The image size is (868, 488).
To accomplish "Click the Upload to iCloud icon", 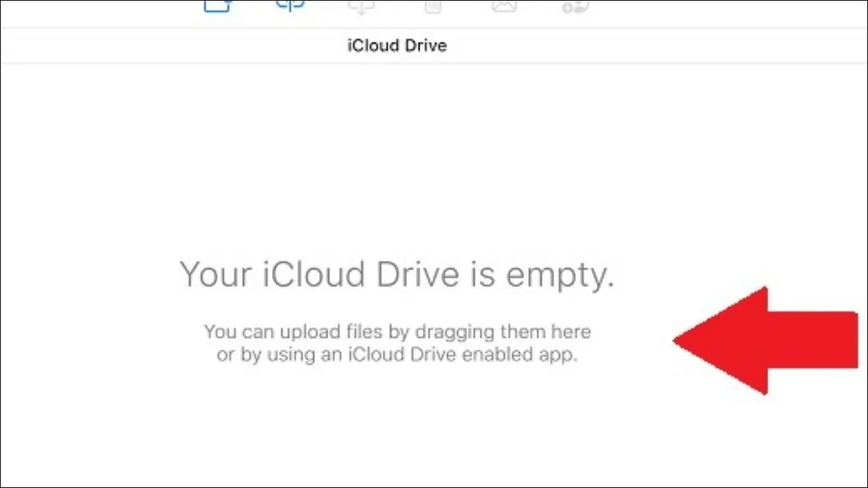I will coord(289,6).
